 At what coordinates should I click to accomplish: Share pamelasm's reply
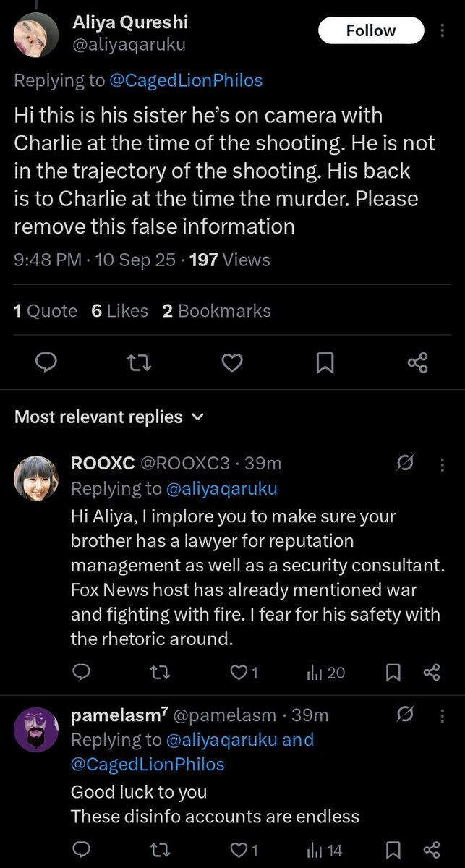[432, 849]
